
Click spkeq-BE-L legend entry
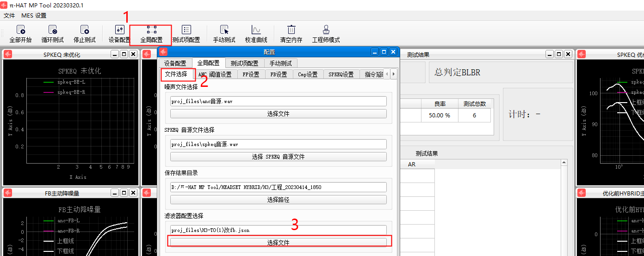[64, 82]
